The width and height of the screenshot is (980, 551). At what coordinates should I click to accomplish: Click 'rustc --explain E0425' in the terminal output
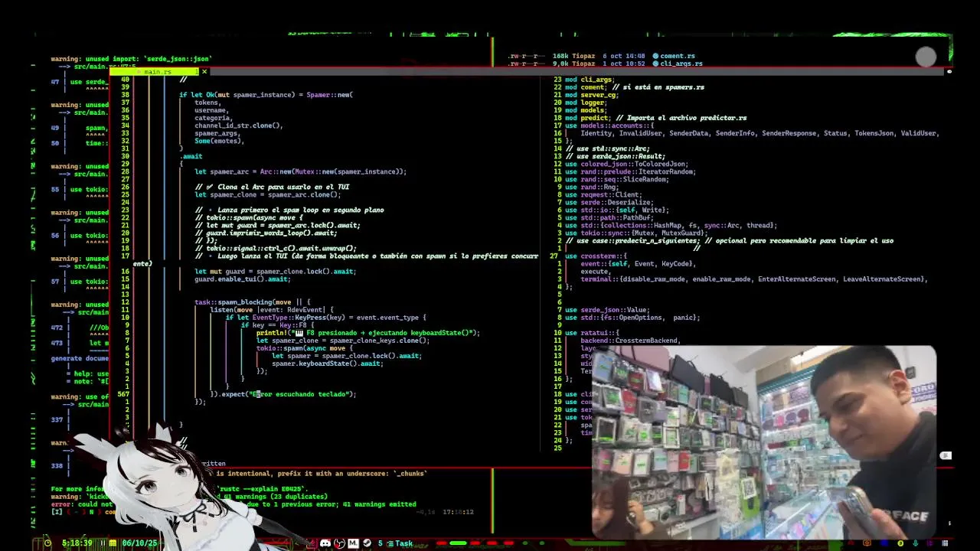263,488
